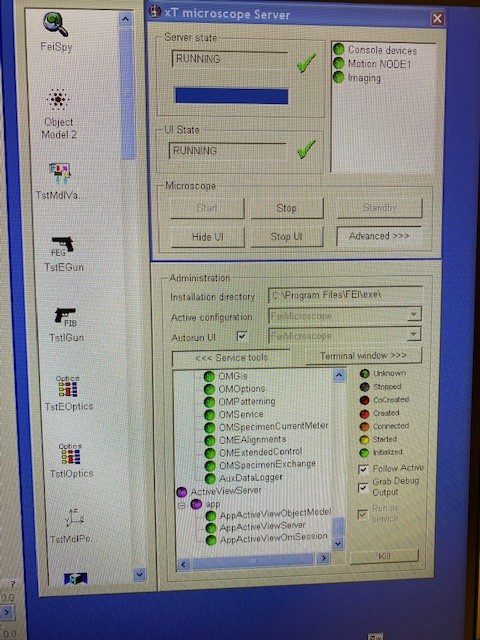480x640 pixels.
Task: Click purple icon beside app node
Action: (196, 504)
